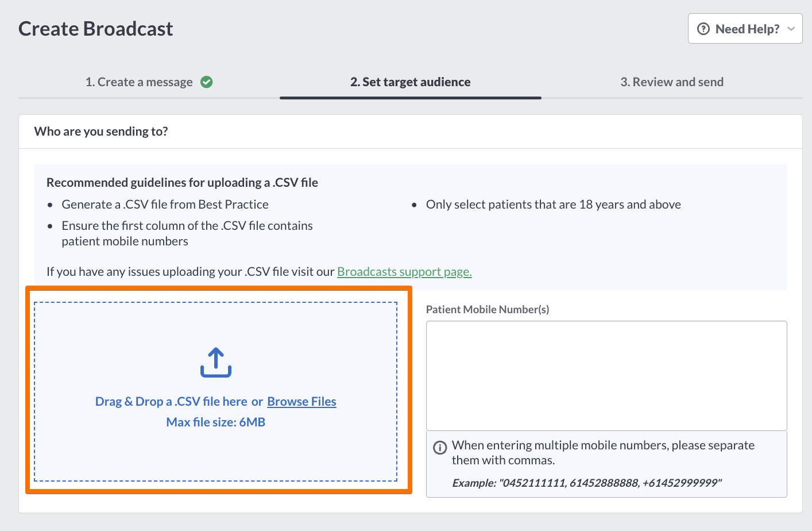Click the Browse Files link
812x531 pixels.
[301, 402]
